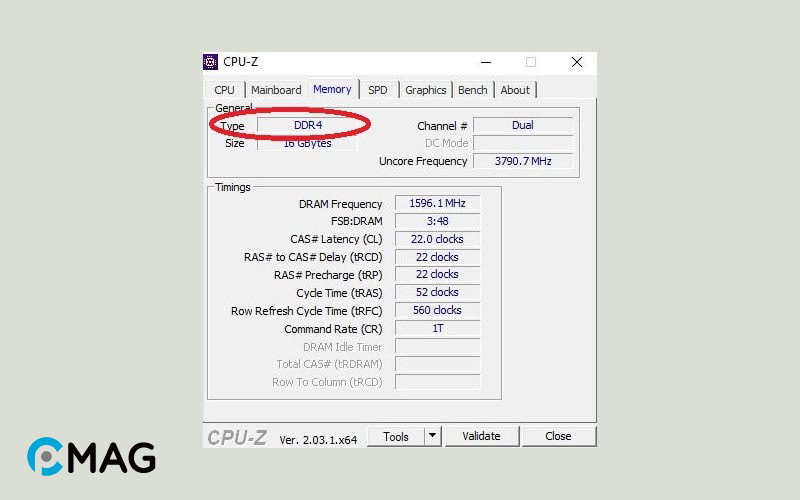Click the tRCD value field beside RAS# to CAS# Delay
The height and width of the screenshot is (500, 800).
[x=437, y=257]
